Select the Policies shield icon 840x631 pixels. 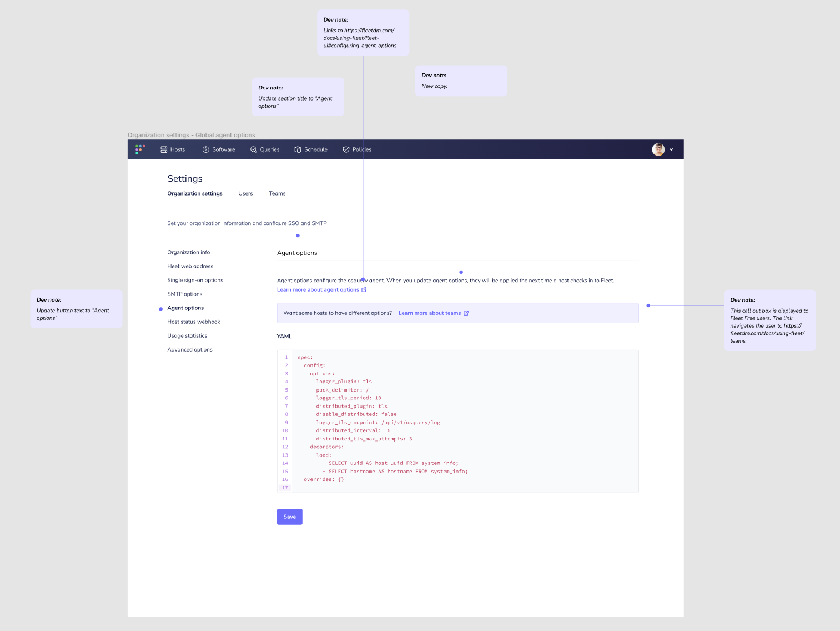[x=344, y=149]
